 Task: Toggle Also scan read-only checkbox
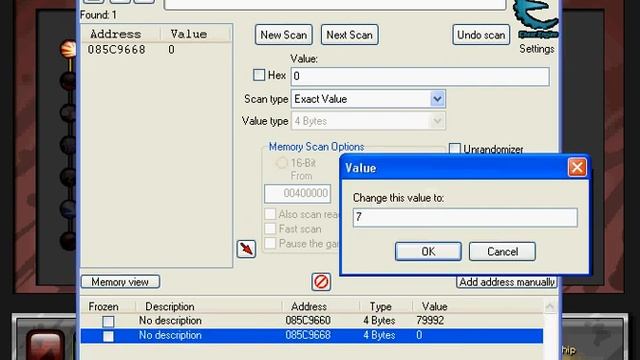270,214
